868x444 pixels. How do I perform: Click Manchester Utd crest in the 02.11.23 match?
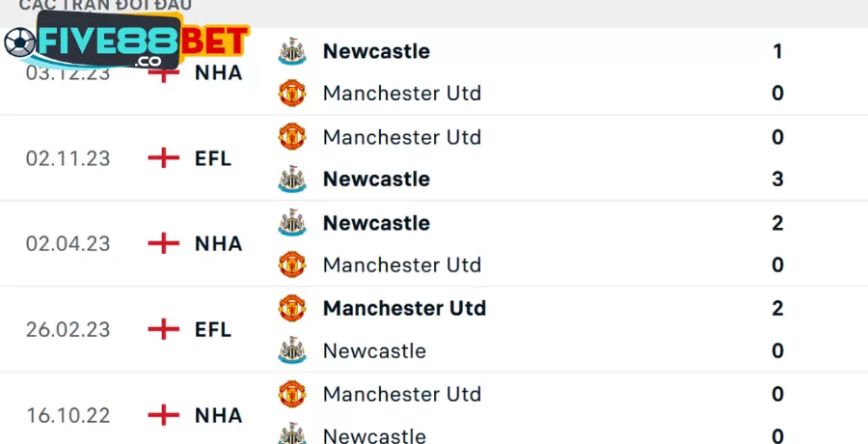point(291,137)
